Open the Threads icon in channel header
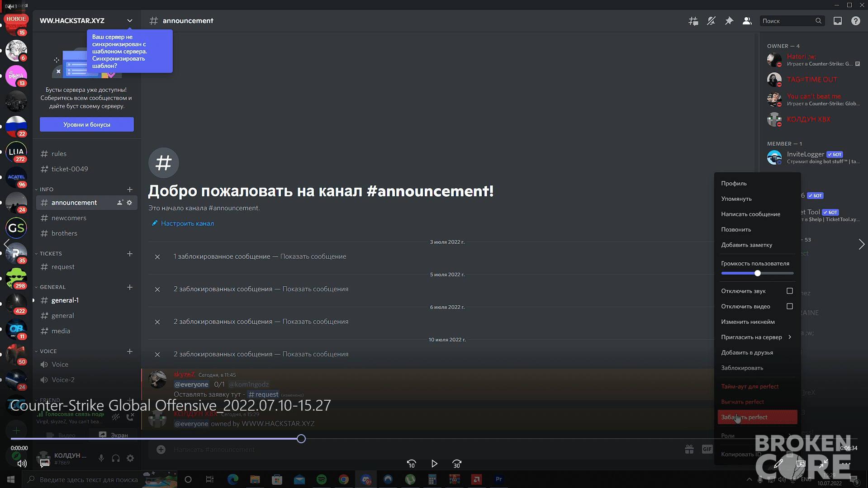The height and width of the screenshot is (488, 868). click(x=693, y=21)
